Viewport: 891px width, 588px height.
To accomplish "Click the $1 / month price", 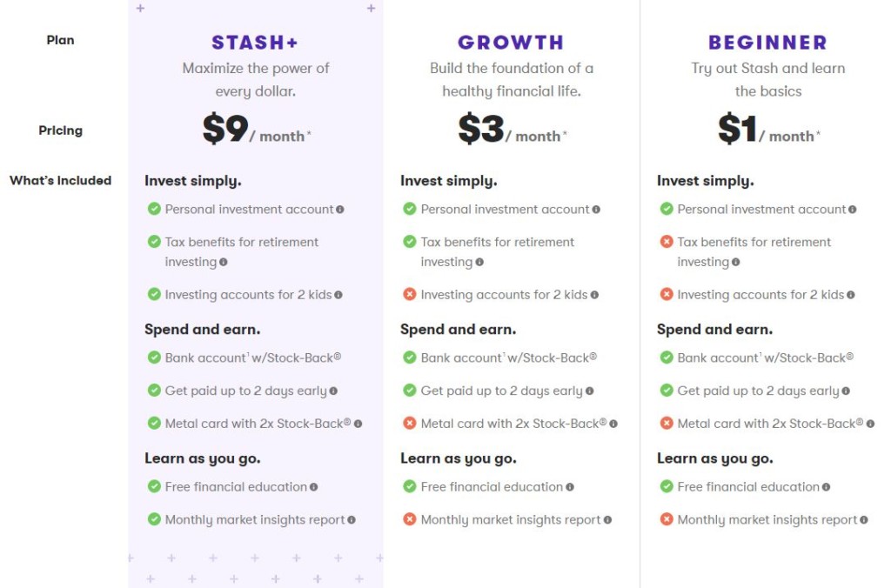I will pos(769,129).
